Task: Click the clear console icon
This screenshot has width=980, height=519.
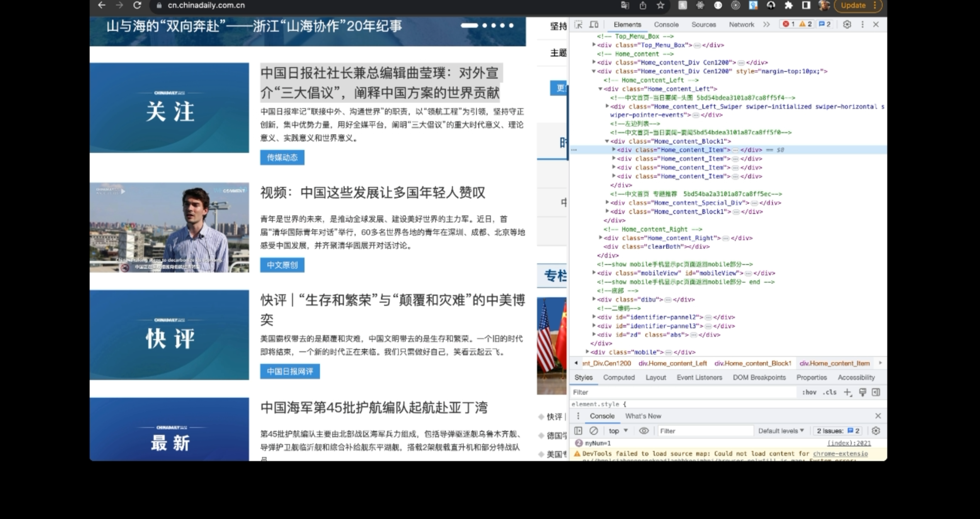Action: pos(594,431)
